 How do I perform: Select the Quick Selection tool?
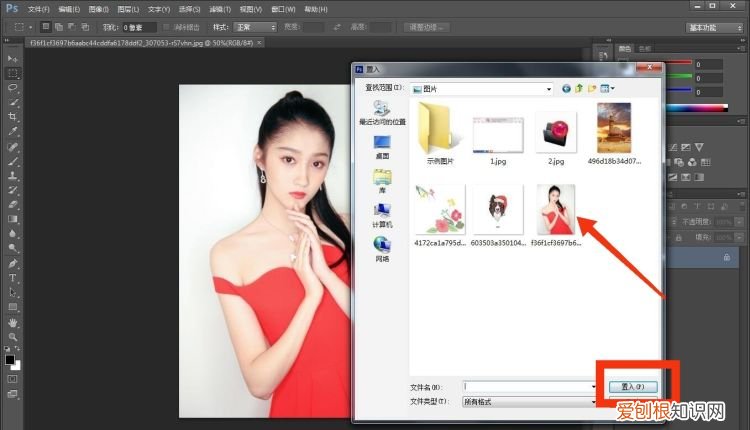(12, 102)
